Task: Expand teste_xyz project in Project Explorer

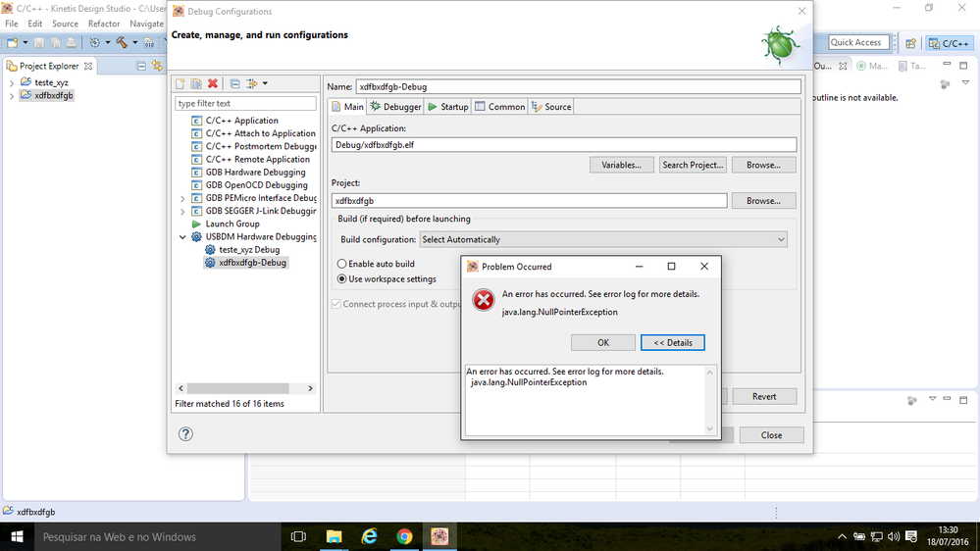Action: [x=11, y=83]
